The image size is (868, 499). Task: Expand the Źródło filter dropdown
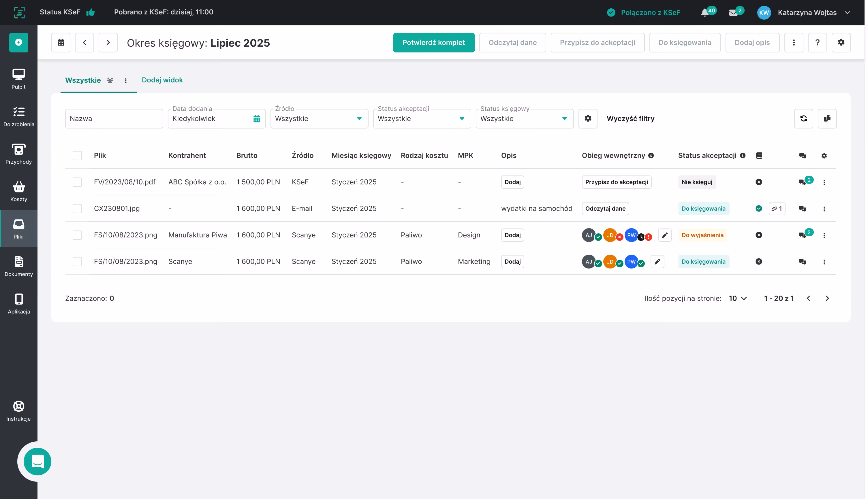319,119
